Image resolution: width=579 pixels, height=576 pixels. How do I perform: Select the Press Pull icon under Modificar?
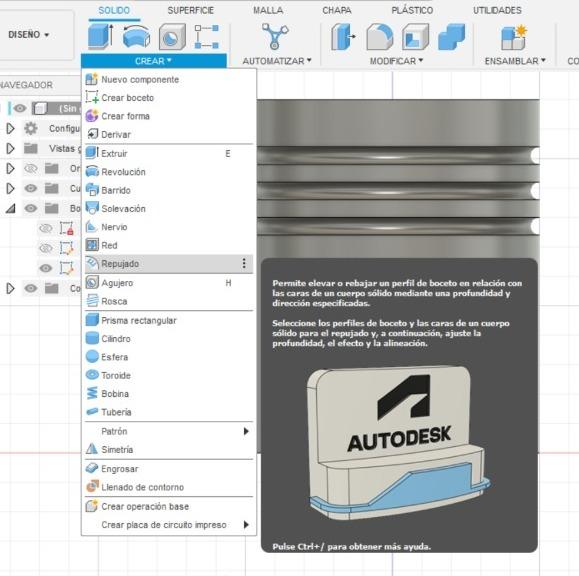coord(343,36)
